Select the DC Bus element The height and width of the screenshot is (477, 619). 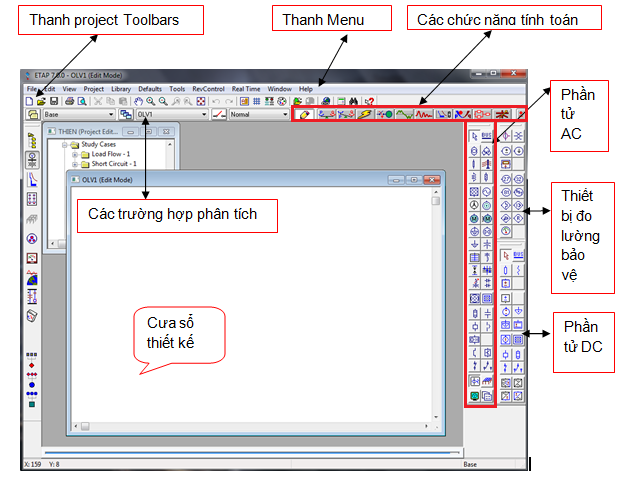(518, 255)
